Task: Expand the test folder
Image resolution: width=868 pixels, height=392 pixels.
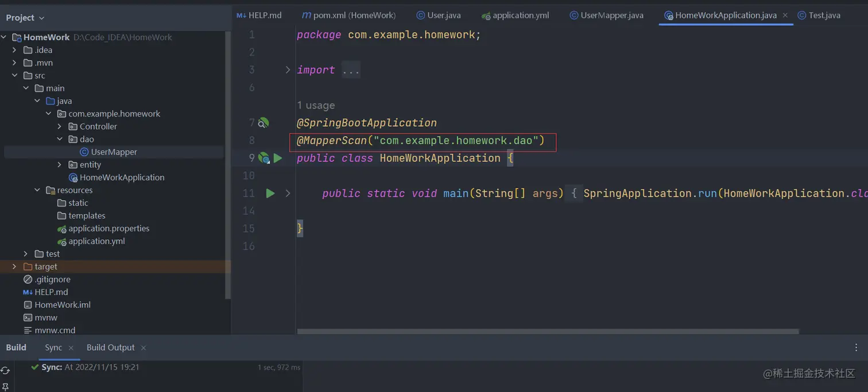Action: pos(26,254)
